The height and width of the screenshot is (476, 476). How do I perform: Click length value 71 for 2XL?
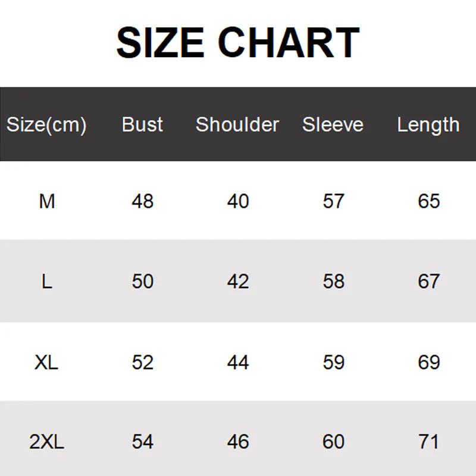[428, 441]
